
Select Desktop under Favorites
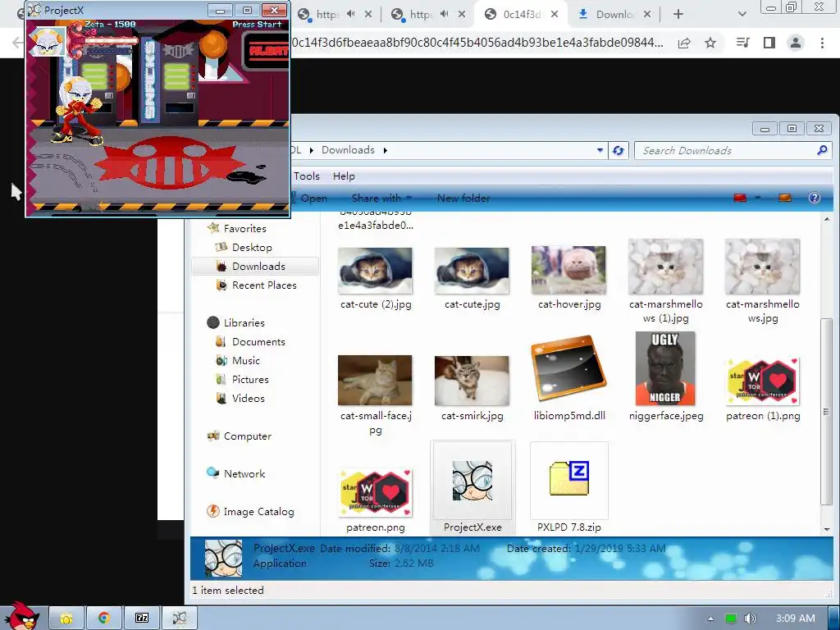pyautogui.click(x=252, y=248)
